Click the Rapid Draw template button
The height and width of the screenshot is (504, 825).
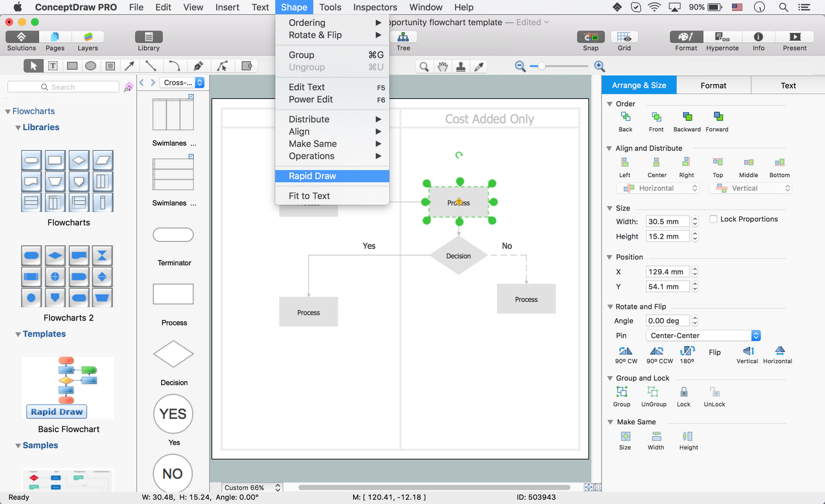click(x=57, y=412)
